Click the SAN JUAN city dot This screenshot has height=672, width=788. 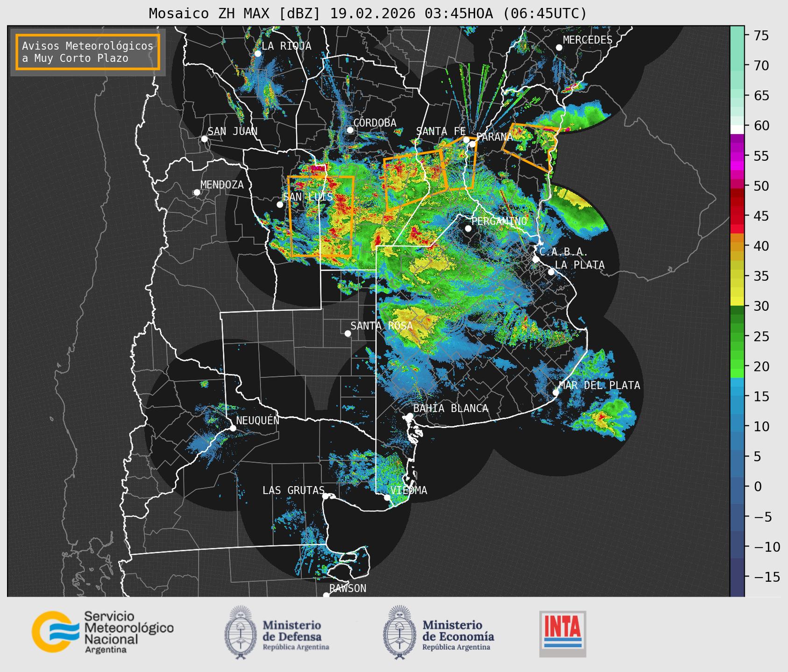[x=204, y=139]
